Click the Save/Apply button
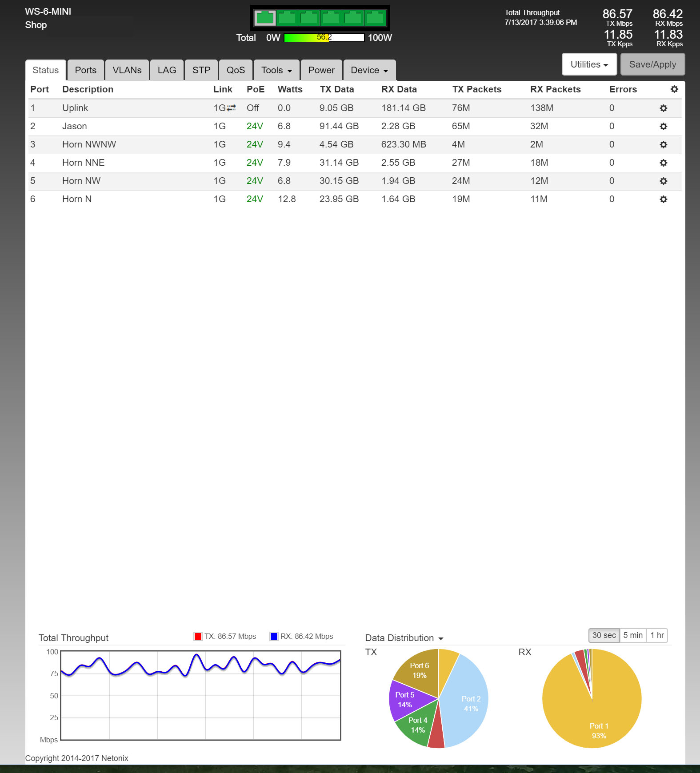 [652, 64]
